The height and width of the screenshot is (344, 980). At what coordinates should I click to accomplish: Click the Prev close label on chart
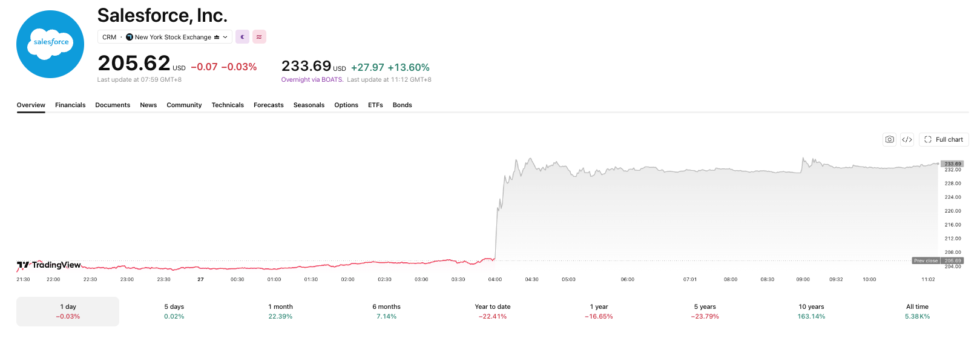(x=926, y=260)
